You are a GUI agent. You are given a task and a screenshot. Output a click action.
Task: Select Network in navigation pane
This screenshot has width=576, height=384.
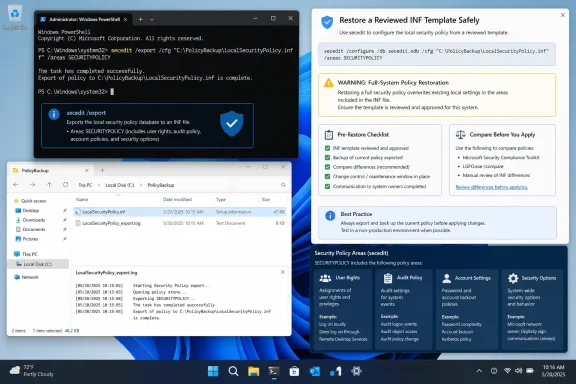coord(26,277)
